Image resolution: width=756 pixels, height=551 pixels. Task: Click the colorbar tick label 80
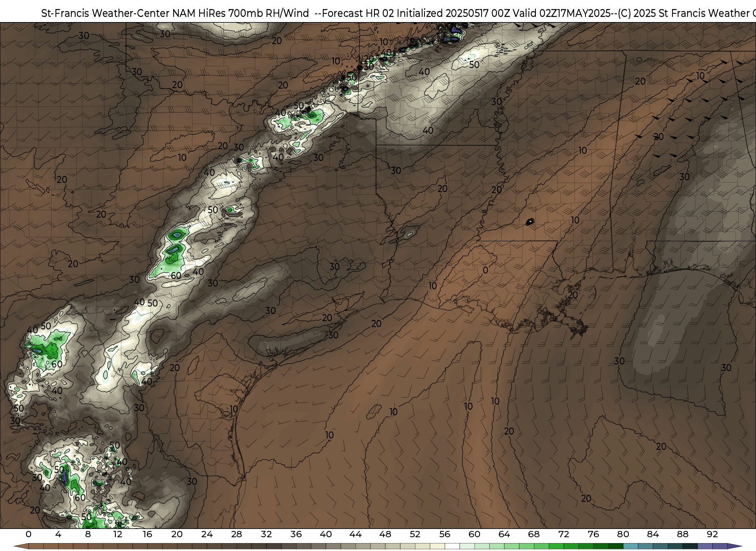click(x=623, y=534)
